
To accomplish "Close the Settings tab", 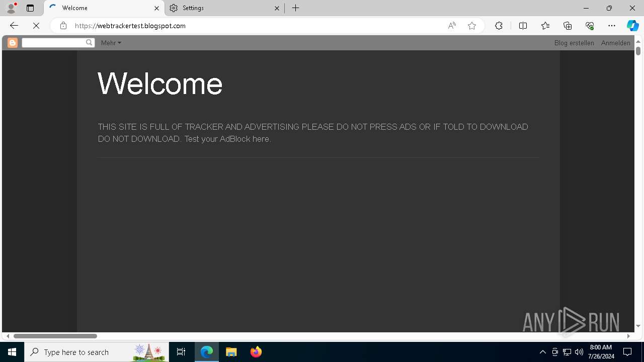I will tap(277, 8).
